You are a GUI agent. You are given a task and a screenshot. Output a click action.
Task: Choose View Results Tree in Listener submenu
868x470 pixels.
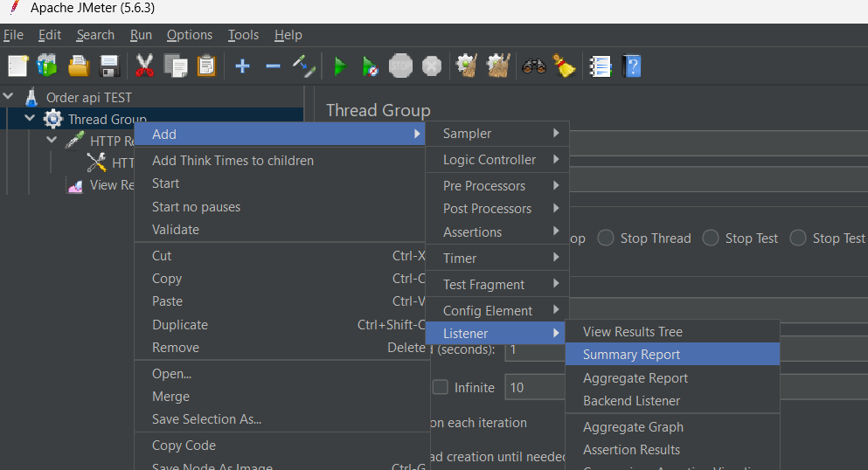point(672,332)
